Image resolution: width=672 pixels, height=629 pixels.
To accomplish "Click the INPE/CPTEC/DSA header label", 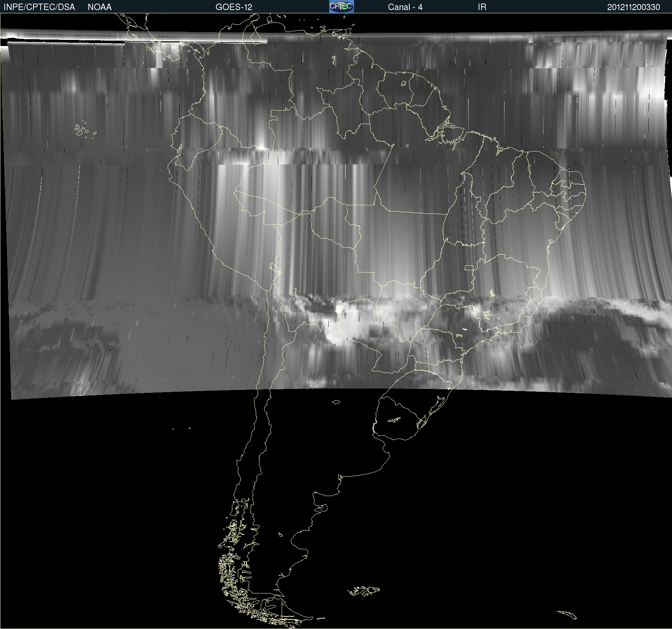I will (x=39, y=7).
